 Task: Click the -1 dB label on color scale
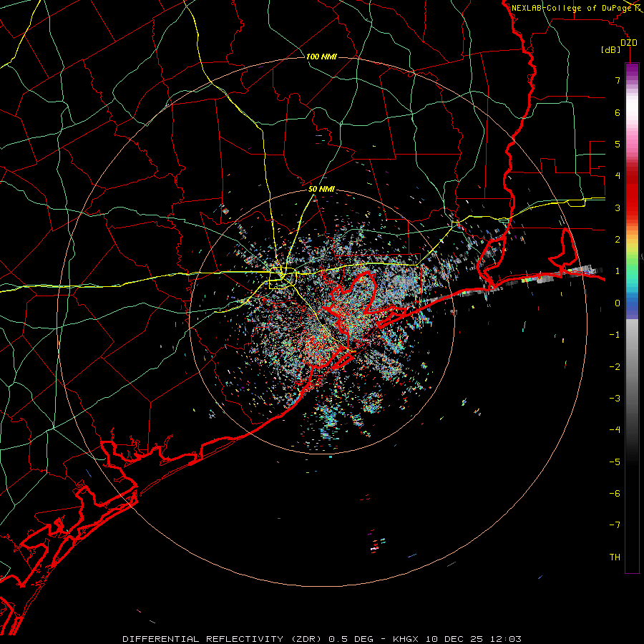tap(615, 335)
